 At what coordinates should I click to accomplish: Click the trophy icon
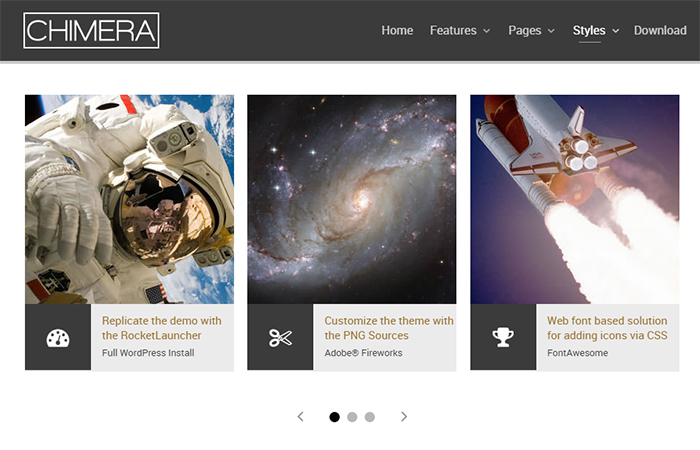(x=503, y=338)
